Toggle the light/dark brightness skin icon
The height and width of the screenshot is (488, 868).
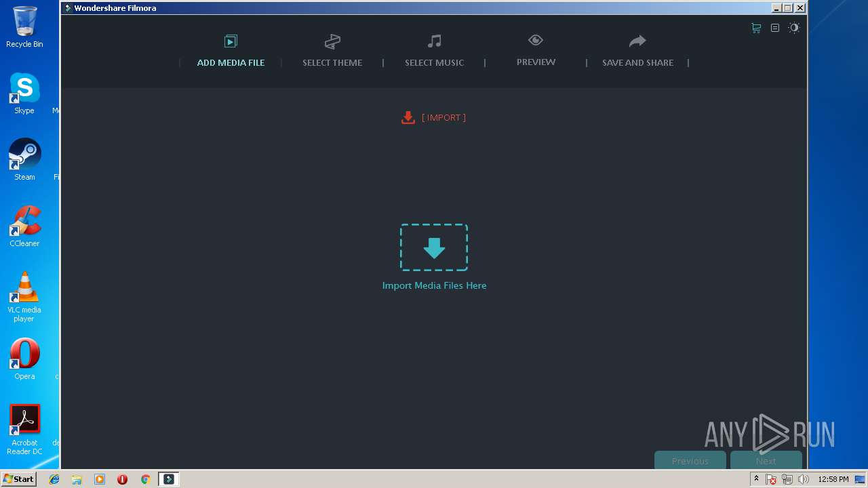pos(794,28)
